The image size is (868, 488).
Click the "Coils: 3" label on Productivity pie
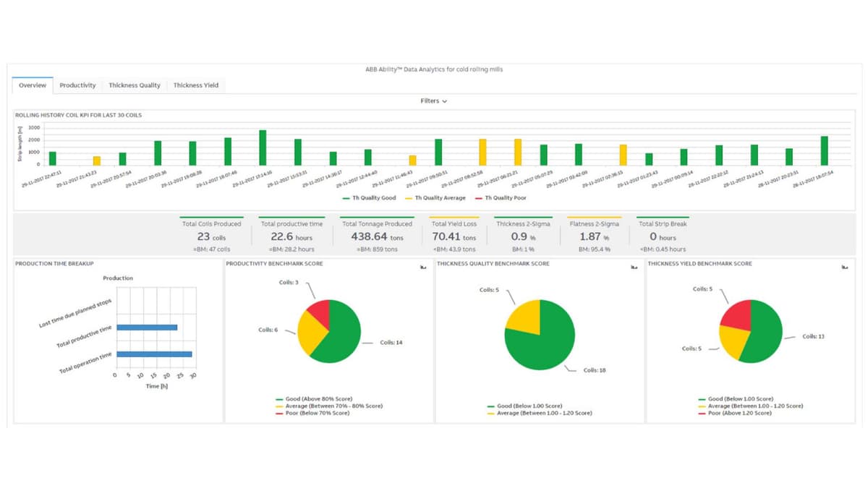coord(289,282)
